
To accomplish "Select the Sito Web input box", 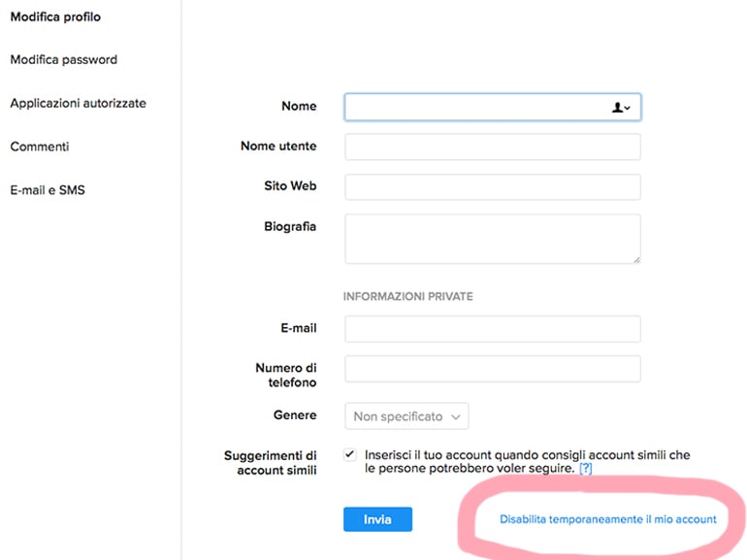I will point(492,186).
